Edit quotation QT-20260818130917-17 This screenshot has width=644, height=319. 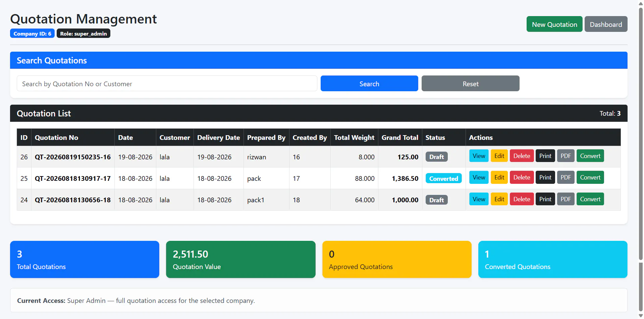point(499,177)
